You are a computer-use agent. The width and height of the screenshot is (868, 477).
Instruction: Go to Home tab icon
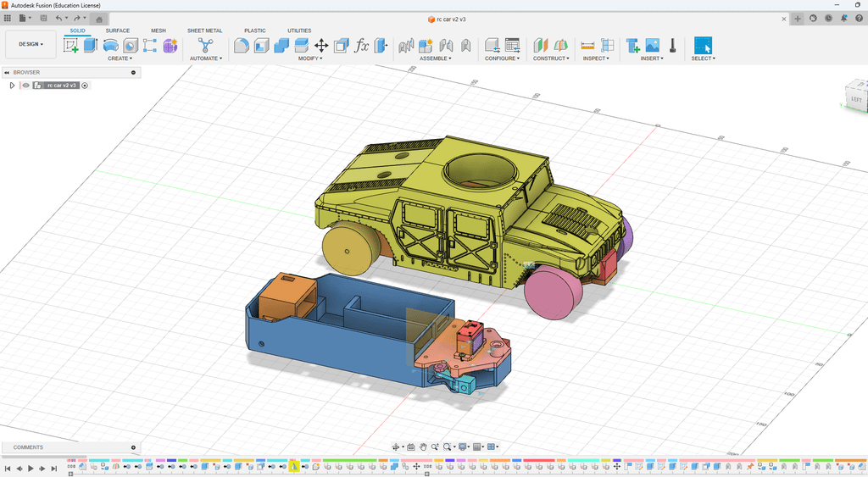[x=99, y=19]
